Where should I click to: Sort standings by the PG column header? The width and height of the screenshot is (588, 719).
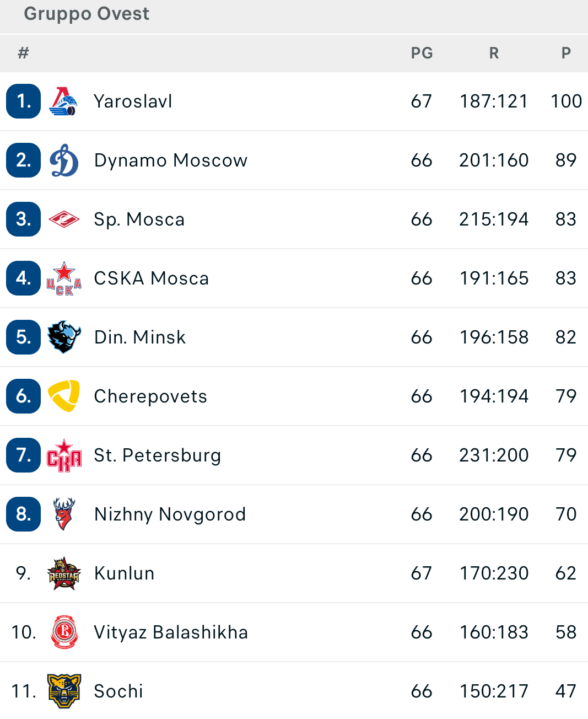coord(422,53)
